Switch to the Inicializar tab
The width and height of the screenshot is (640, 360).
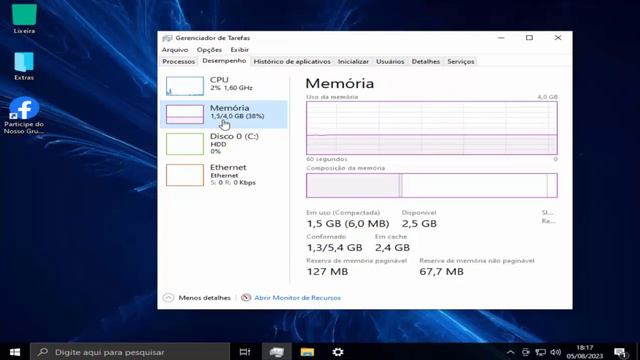pos(353,62)
